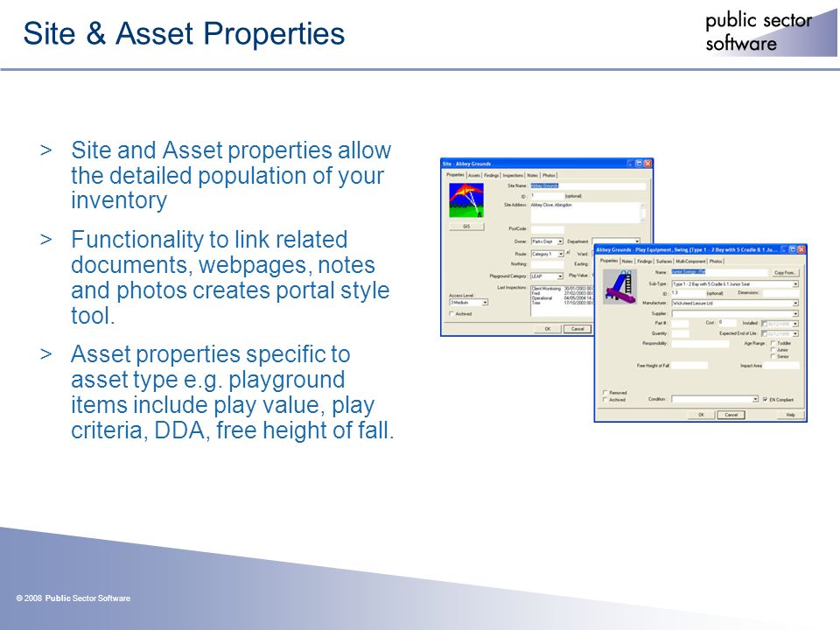The height and width of the screenshot is (630, 840).
Task: Select the Properties tab in the Site window
Action: [x=455, y=175]
